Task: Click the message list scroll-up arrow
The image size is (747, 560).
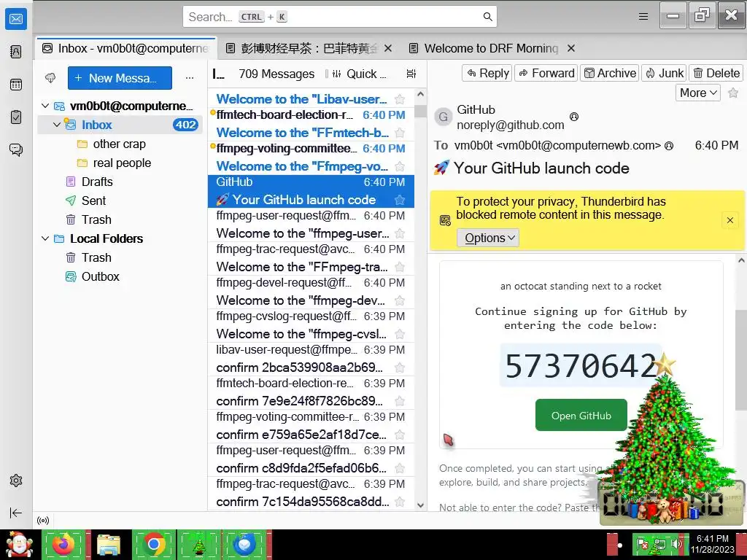Action: (420, 94)
